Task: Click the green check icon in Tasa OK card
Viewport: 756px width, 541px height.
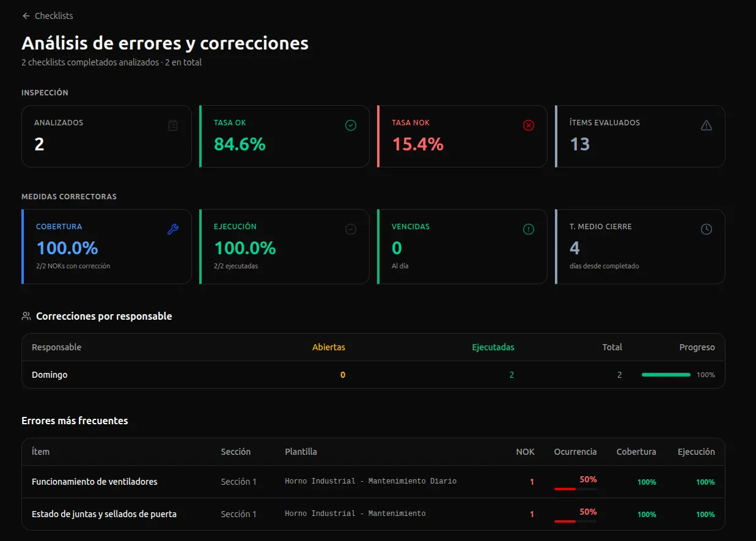Action: pos(351,125)
